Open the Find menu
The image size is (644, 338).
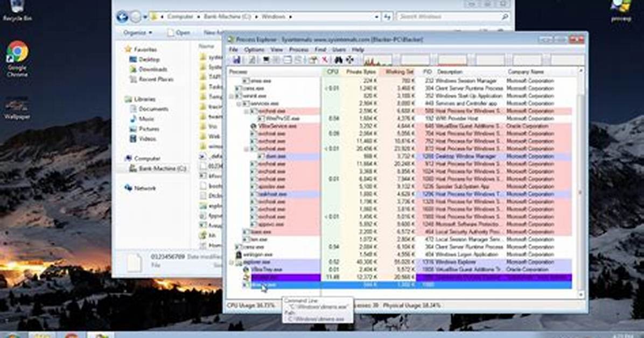[x=320, y=50]
